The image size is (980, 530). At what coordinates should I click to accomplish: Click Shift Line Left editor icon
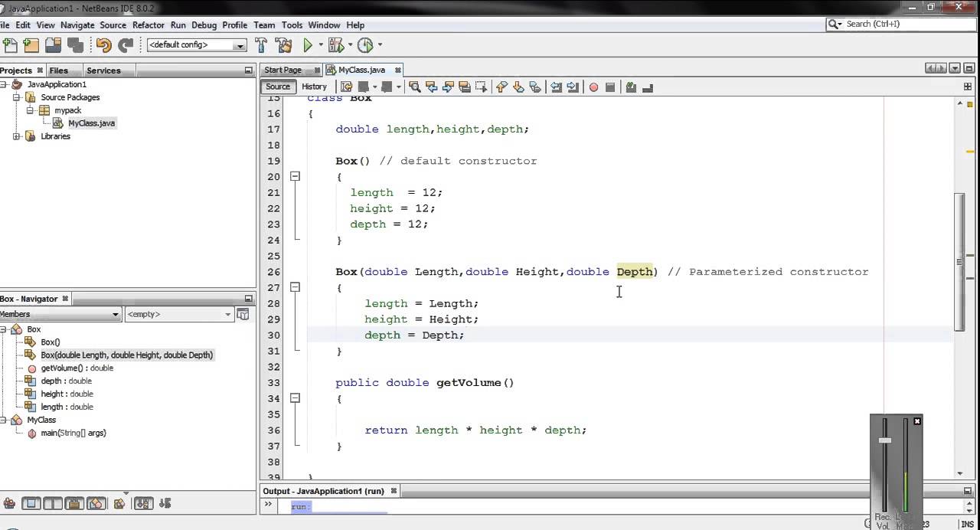click(x=557, y=87)
